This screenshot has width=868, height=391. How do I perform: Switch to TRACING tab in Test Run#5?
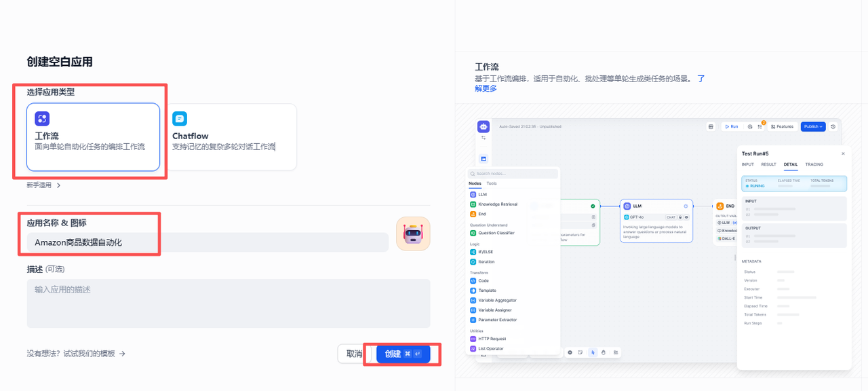coord(814,164)
